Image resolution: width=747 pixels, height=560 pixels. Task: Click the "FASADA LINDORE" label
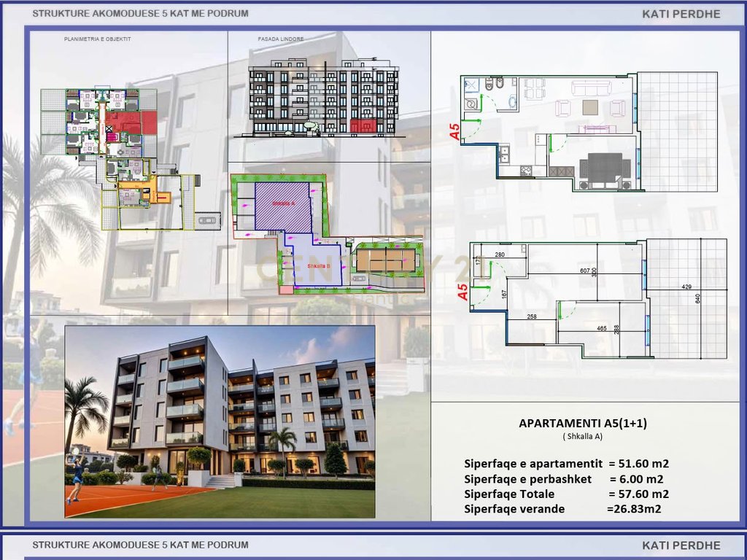pos(281,39)
